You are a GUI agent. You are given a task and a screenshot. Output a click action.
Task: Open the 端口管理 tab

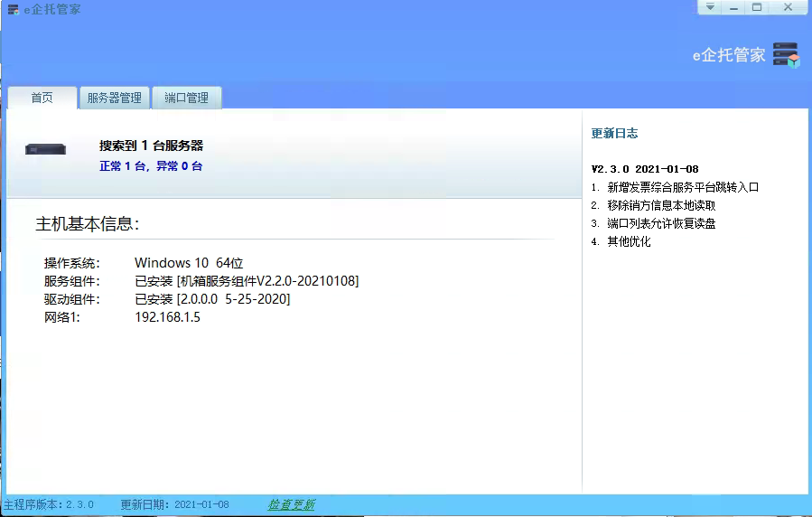click(186, 98)
